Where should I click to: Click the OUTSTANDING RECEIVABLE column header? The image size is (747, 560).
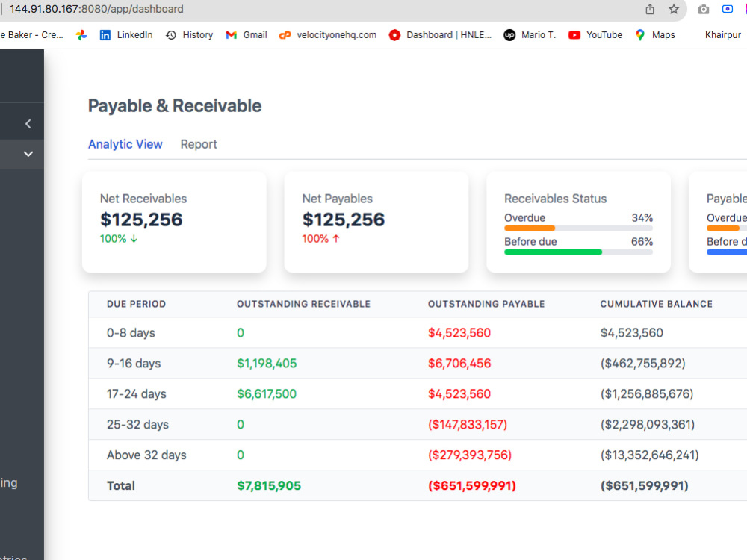[303, 305]
